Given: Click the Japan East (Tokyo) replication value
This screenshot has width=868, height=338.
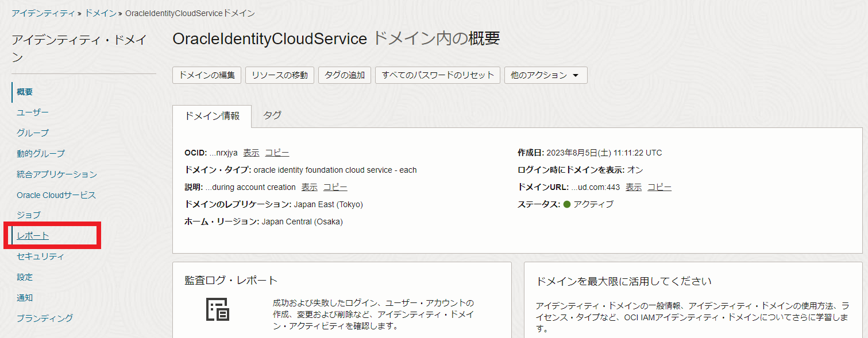Looking at the screenshot, I should point(329,204).
